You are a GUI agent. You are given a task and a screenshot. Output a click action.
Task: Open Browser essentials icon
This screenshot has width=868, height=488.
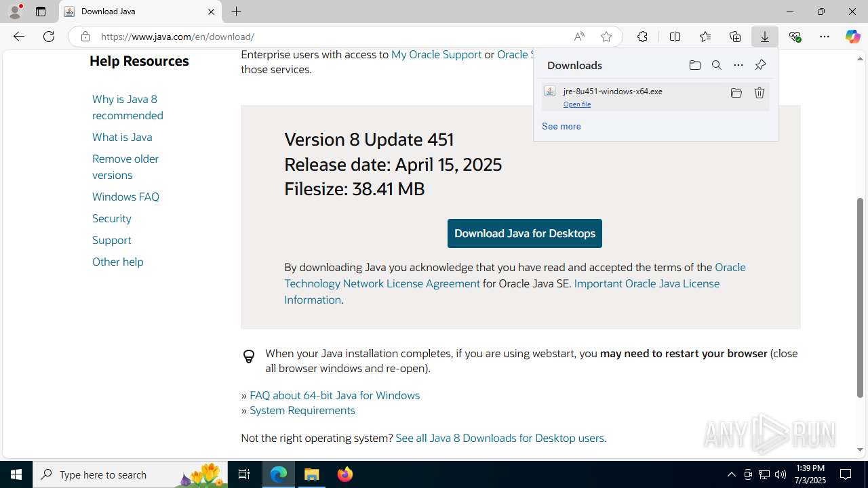pyautogui.click(x=795, y=37)
